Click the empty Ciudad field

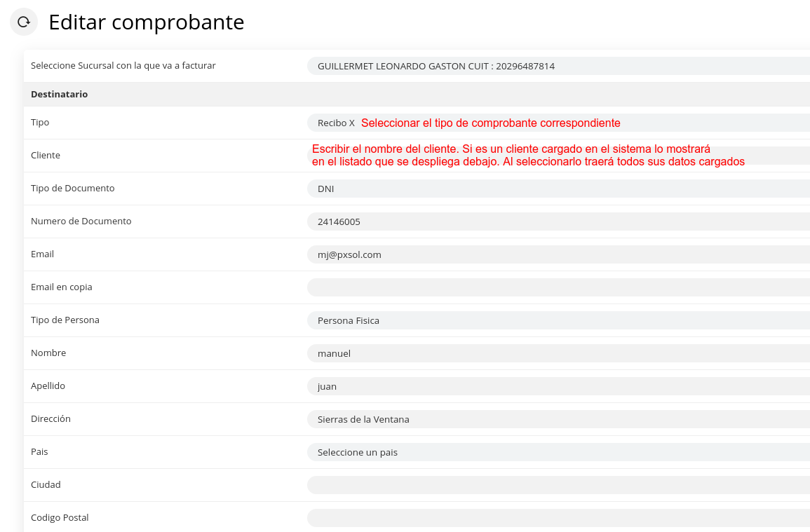point(558,485)
